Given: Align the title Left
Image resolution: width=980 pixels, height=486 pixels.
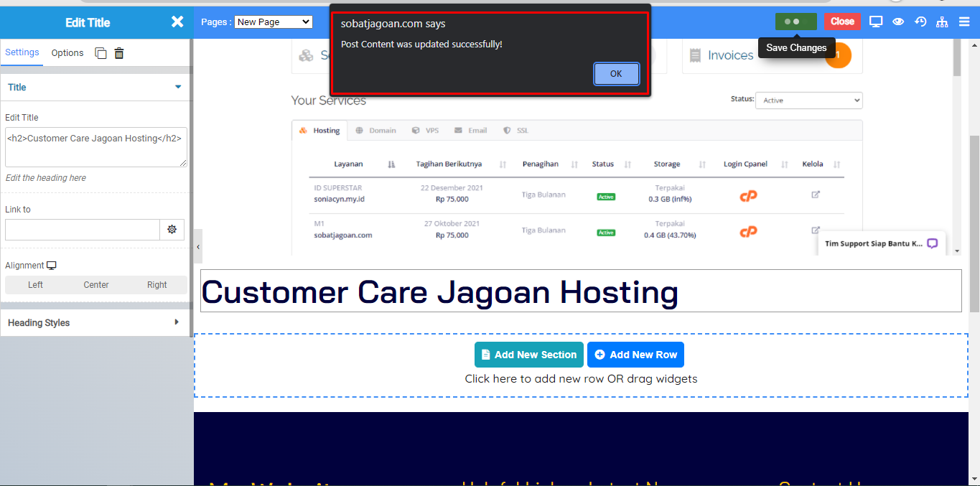Looking at the screenshot, I should click(x=35, y=285).
